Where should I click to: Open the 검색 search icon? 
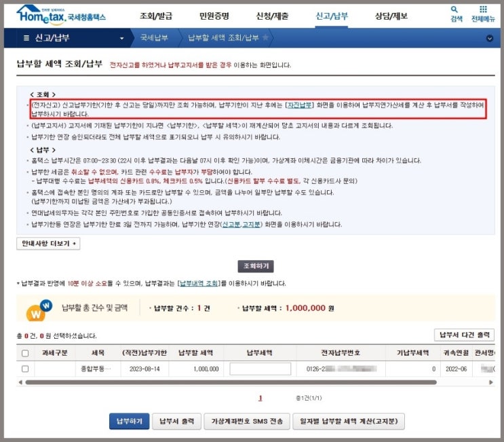456,14
